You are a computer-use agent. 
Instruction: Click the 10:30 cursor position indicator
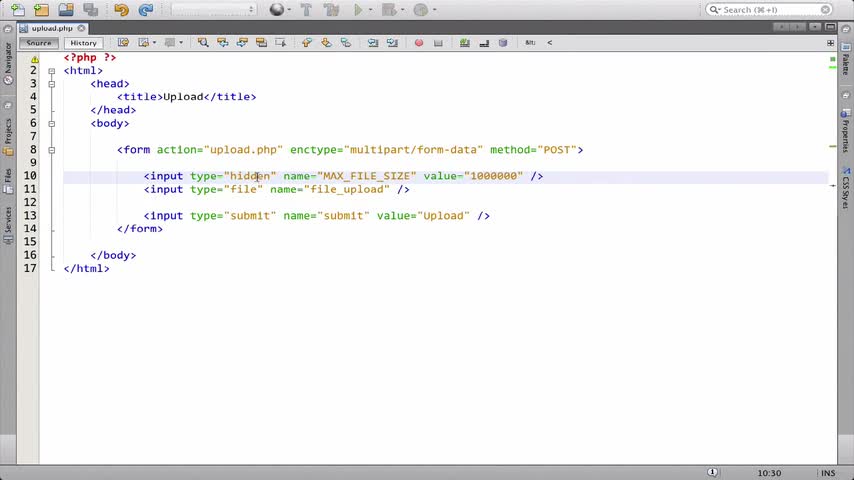coord(769,473)
